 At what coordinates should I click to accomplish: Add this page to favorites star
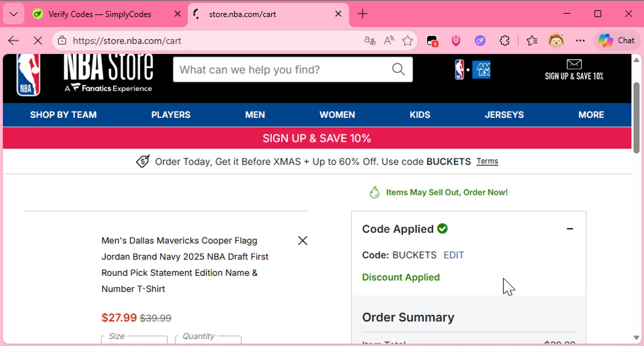pyautogui.click(x=407, y=41)
